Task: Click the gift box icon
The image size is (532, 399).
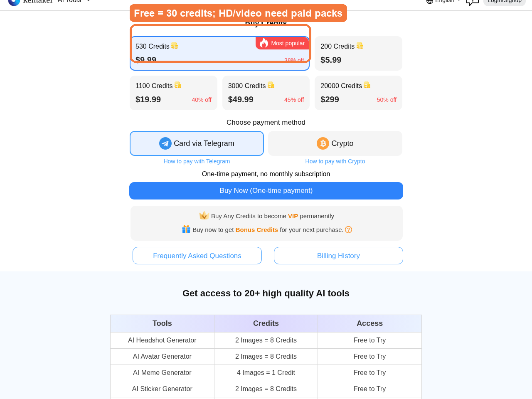Action: pyautogui.click(x=186, y=229)
